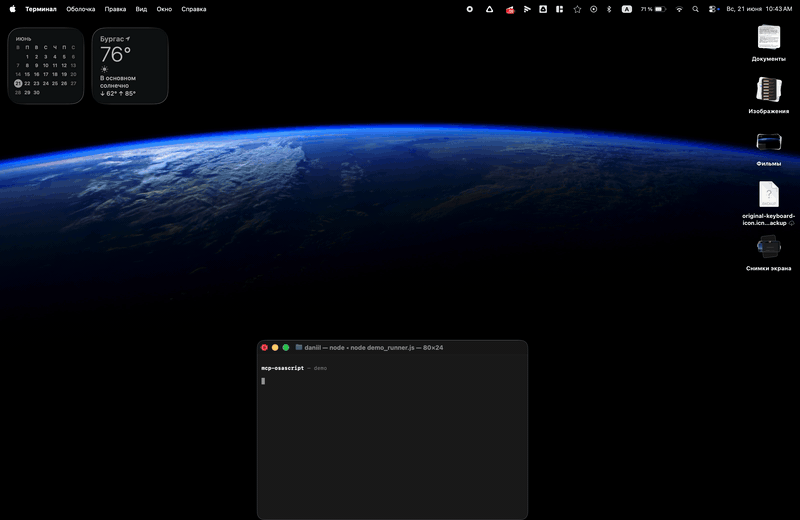Image resolution: width=800 pixels, height=520 pixels.
Task: Open Control Center icon
Action: (713, 9)
